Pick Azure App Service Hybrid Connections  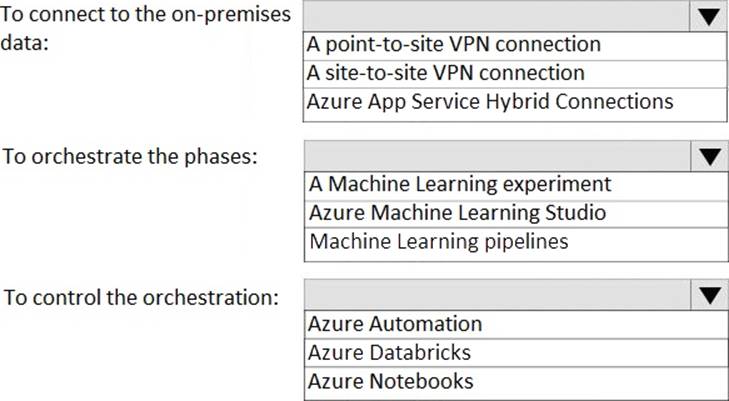pos(515,102)
